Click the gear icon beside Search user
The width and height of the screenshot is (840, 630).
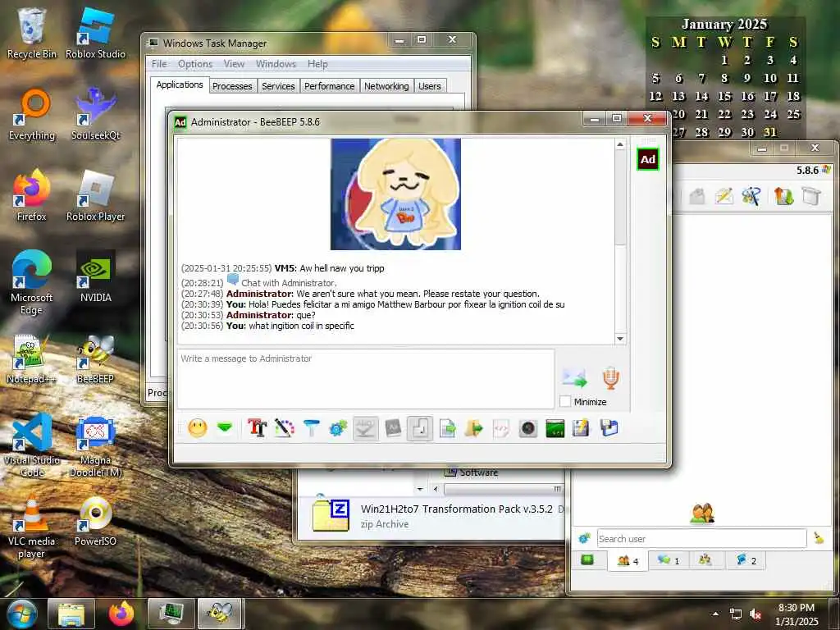click(x=584, y=538)
